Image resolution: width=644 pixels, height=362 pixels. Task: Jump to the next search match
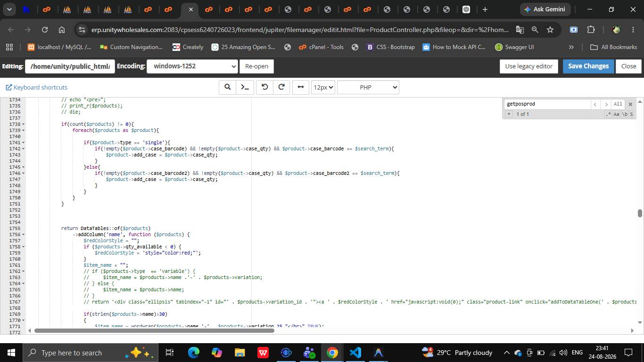[606, 104]
